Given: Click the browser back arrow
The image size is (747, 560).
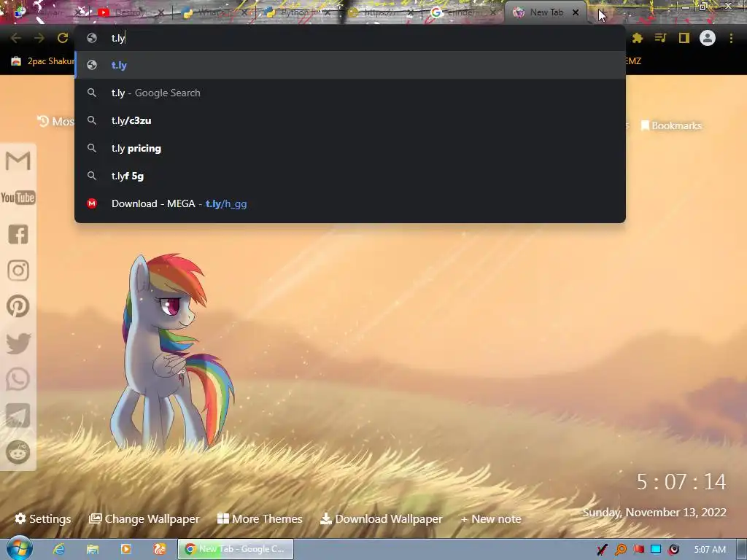Looking at the screenshot, I should pyautogui.click(x=16, y=38).
